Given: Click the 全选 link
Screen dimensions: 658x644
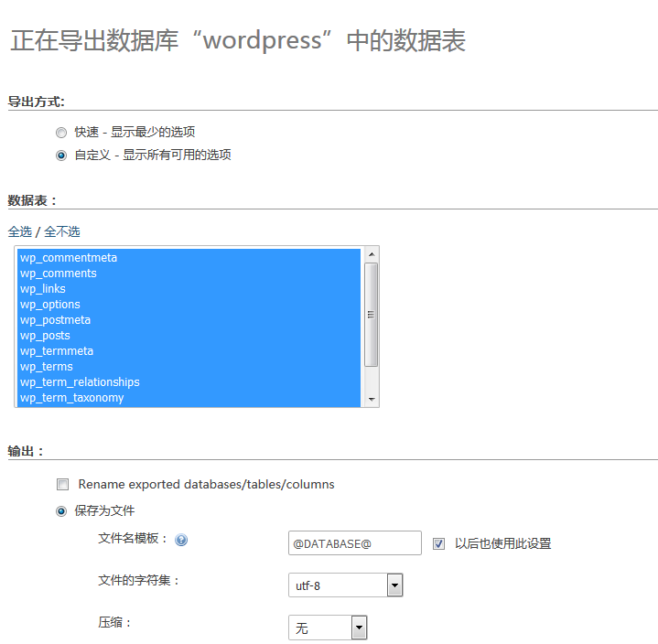Looking at the screenshot, I should [20, 231].
